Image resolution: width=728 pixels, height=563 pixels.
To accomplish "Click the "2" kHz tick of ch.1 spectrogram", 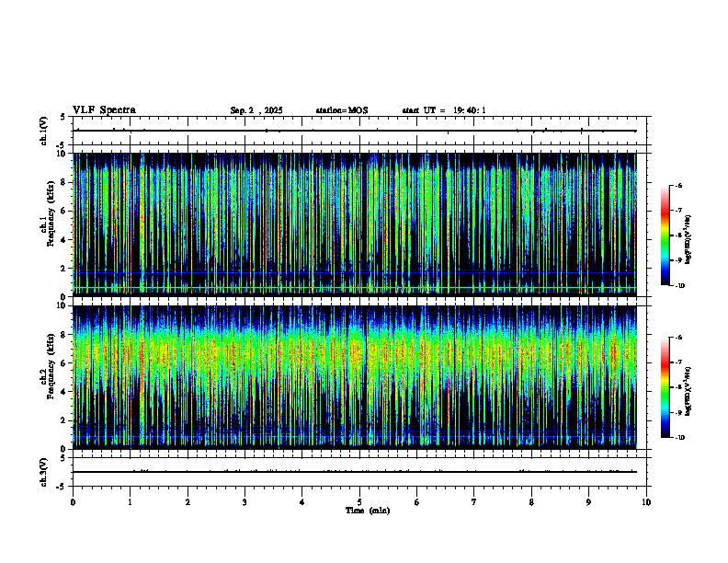I will [63, 268].
